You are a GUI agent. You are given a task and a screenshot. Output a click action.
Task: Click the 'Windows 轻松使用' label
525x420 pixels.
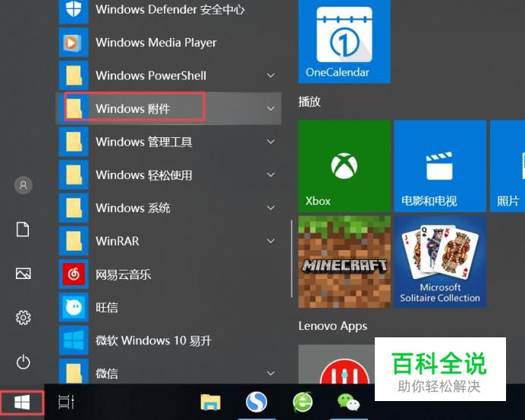tap(144, 174)
